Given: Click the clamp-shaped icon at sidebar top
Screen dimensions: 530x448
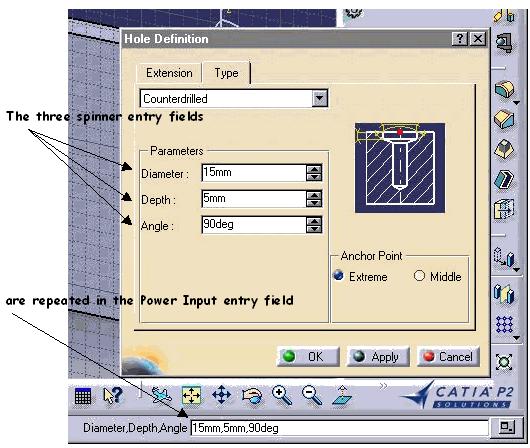Looking at the screenshot, I should point(504,43).
